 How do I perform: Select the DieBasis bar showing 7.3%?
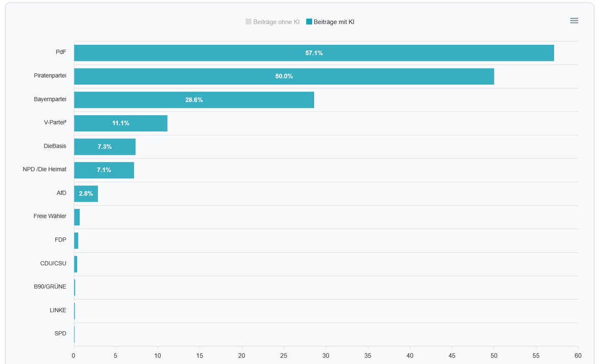tap(105, 147)
